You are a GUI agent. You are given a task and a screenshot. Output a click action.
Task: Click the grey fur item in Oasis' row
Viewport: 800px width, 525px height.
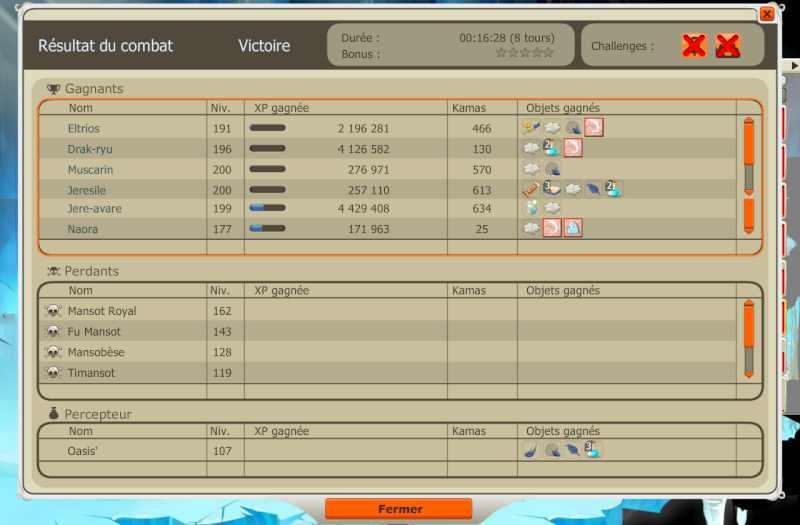(x=552, y=449)
